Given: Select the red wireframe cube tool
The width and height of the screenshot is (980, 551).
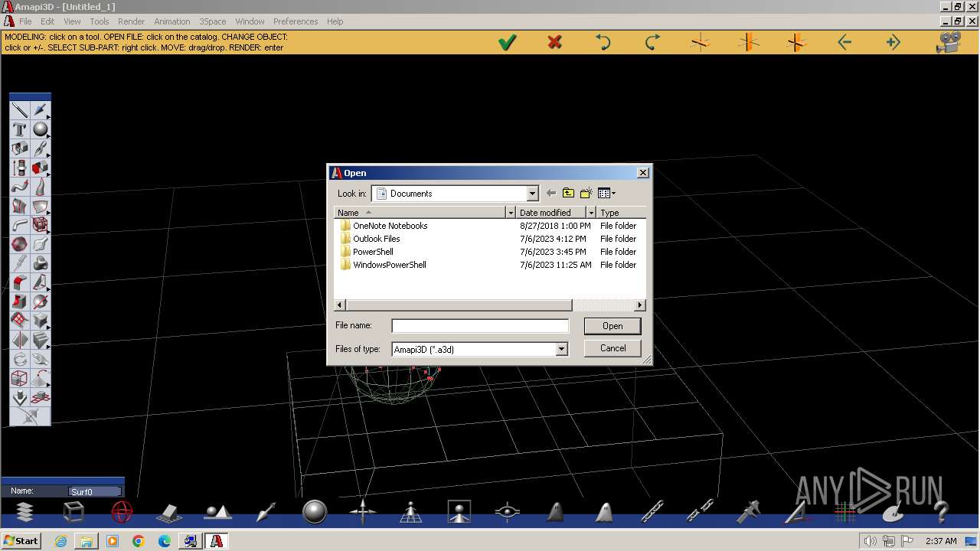Looking at the screenshot, I should pos(41,225).
